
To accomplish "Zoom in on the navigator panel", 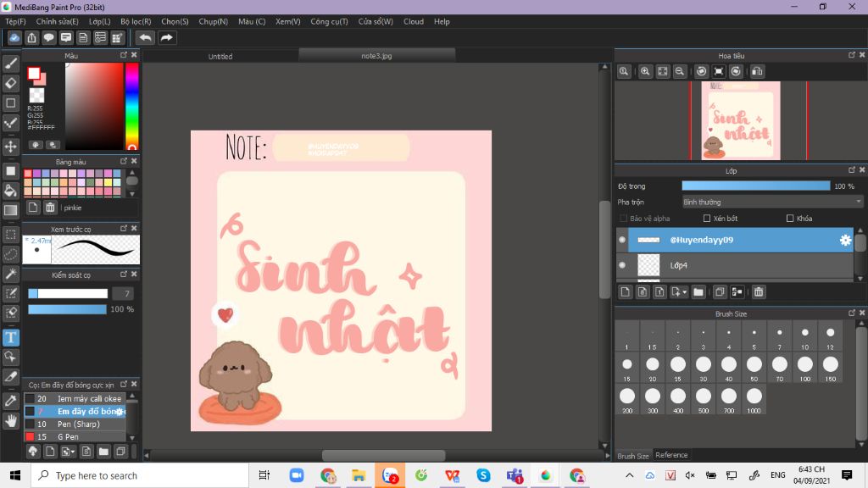I will click(x=645, y=72).
